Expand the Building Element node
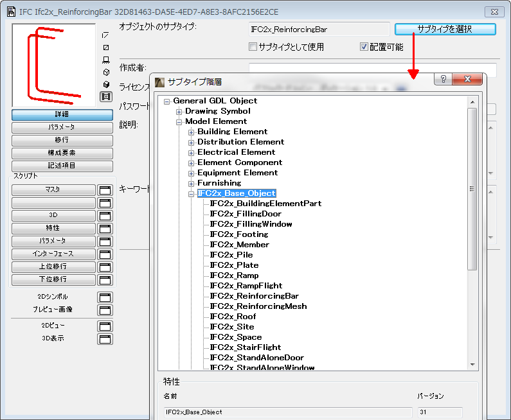511x420 pixels. [x=192, y=132]
